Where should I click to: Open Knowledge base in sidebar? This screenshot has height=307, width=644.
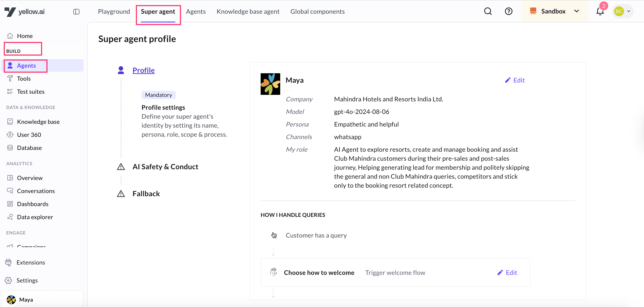click(x=38, y=122)
